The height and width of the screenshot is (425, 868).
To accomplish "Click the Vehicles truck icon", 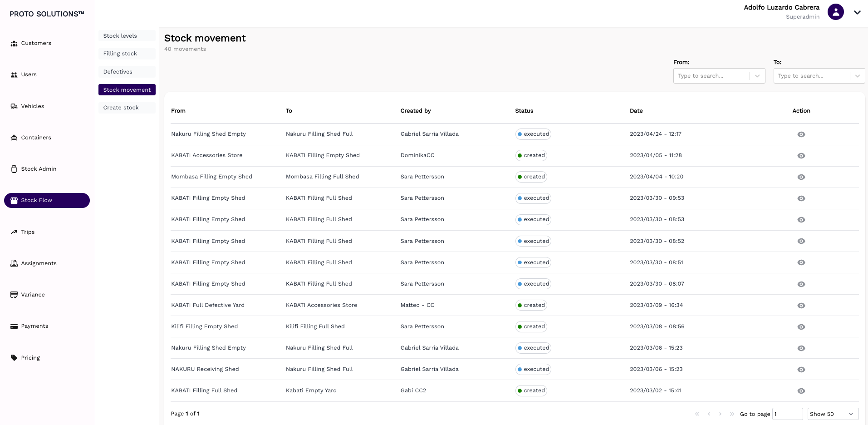I will pos(14,106).
